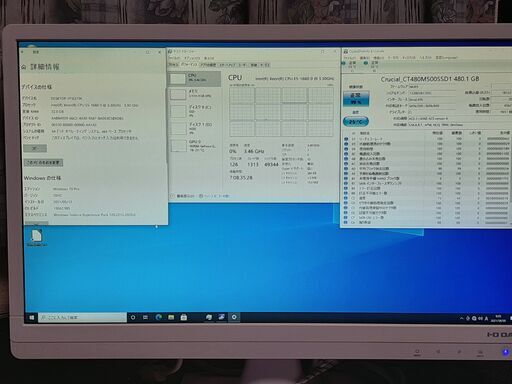512x384 pixels.
Task: Select the CPU graph thumbnail in the sidebar
Action: point(177,79)
